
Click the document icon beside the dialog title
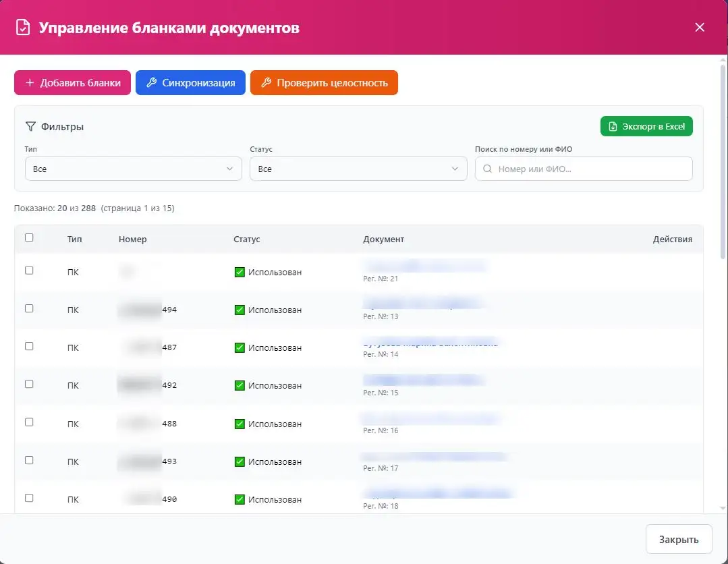23,28
